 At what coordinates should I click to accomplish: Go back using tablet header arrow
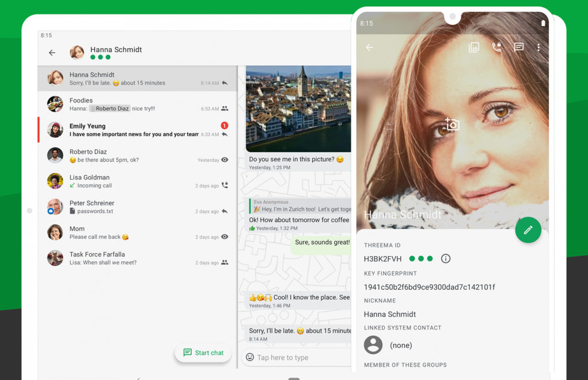(52, 53)
